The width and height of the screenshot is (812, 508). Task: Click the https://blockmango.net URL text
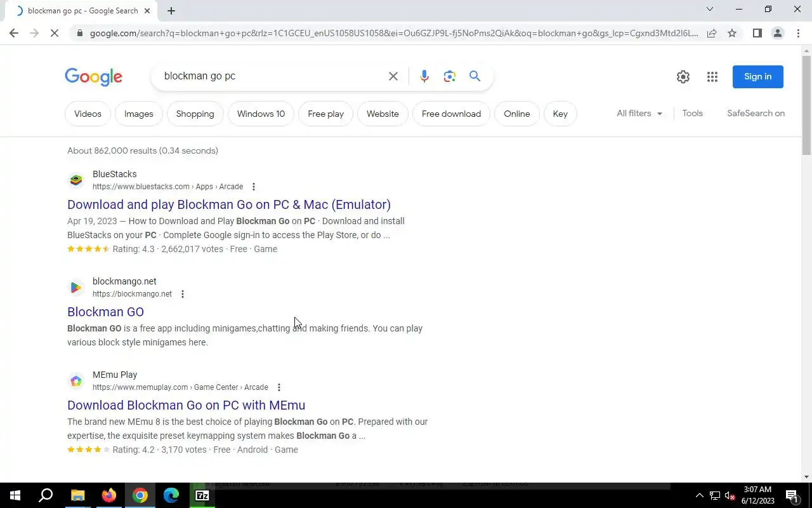tap(132, 294)
